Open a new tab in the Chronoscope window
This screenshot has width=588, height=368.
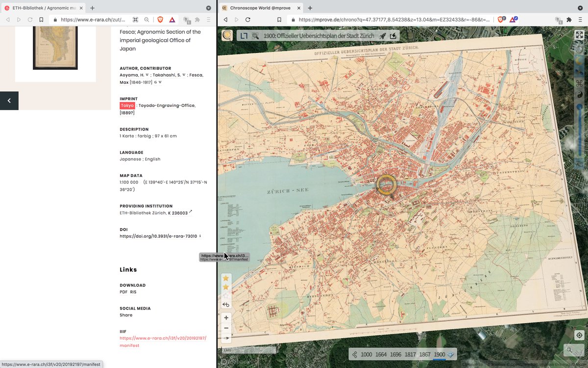(310, 8)
